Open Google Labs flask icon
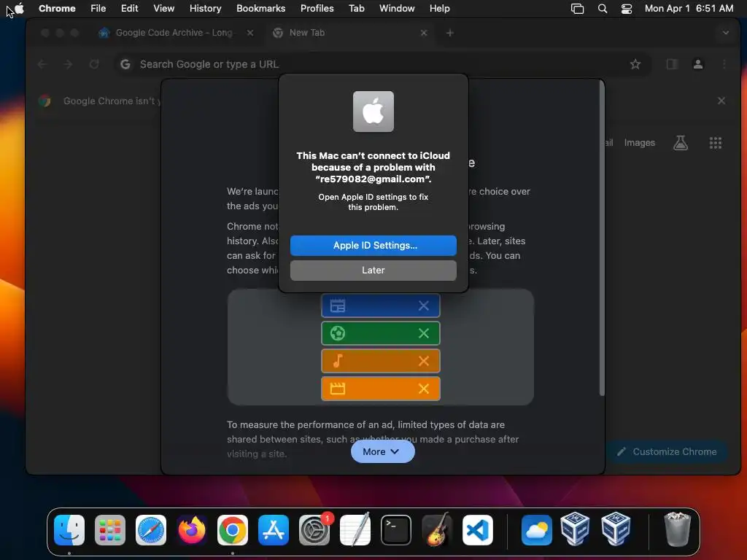The height and width of the screenshot is (560, 747). [x=681, y=143]
